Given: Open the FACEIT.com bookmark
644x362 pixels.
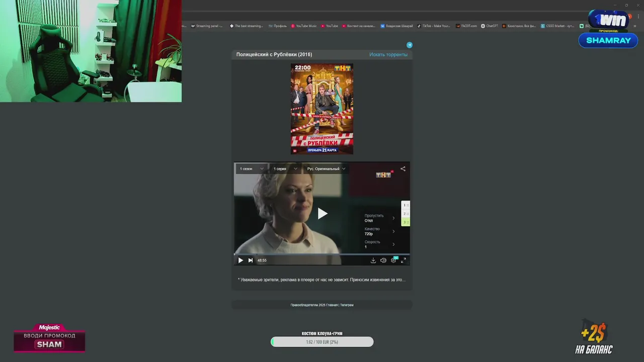Looking at the screenshot, I should [467, 26].
